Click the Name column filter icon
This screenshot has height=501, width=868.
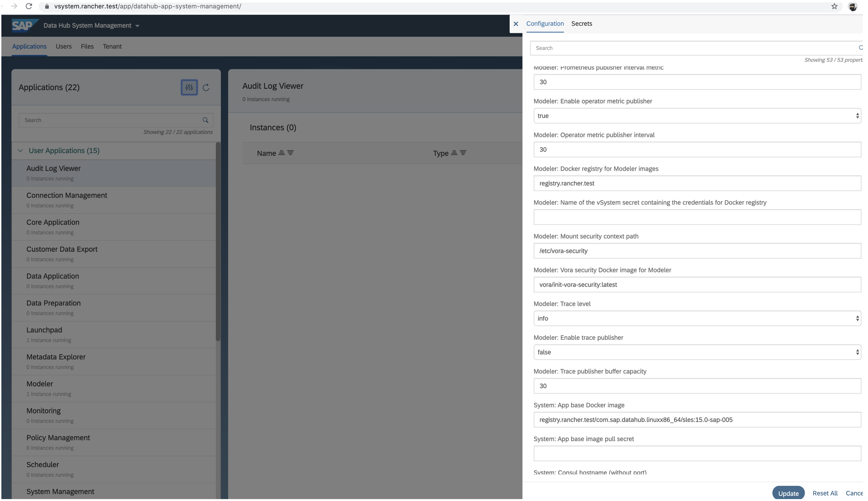tap(291, 153)
